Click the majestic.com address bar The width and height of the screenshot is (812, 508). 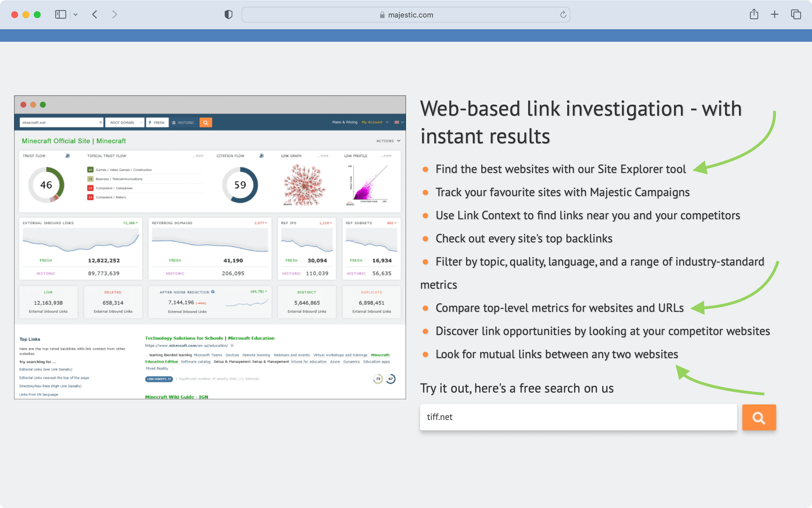(x=406, y=15)
